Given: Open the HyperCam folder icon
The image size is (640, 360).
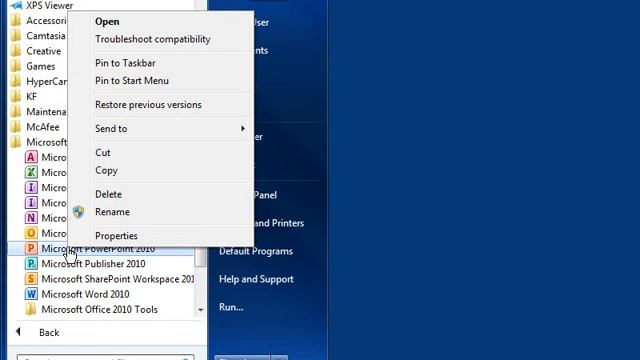Looking at the screenshot, I should click(16, 81).
